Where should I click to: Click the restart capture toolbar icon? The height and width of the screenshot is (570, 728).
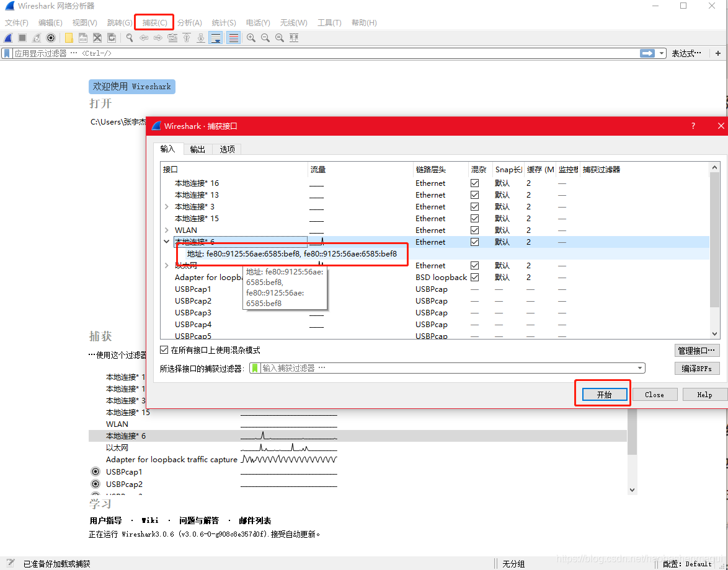coord(36,38)
